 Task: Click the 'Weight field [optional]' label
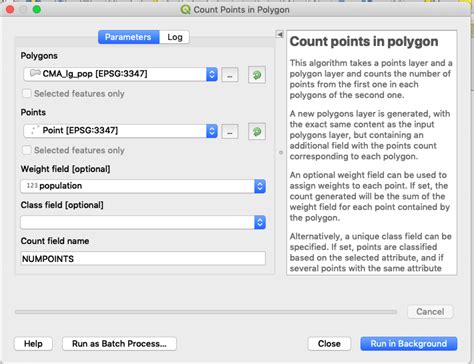pos(65,169)
